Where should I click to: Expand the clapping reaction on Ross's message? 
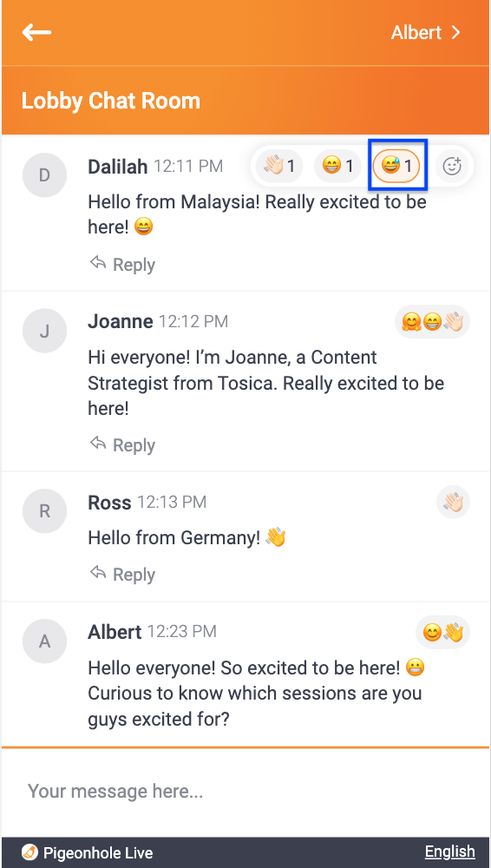click(454, 503)
